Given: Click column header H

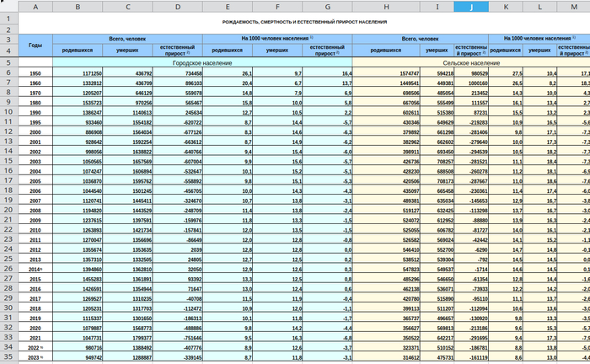Looking at the screenshot, I should click(x=385, y=7).
